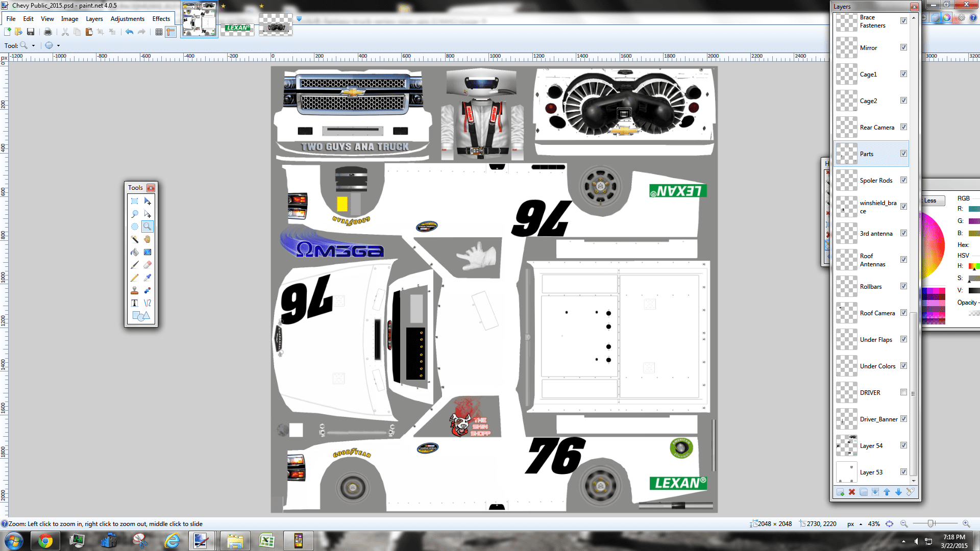Select the Eraser tool
The height and width of the screenshot is (551, 980).
(148, 265)
